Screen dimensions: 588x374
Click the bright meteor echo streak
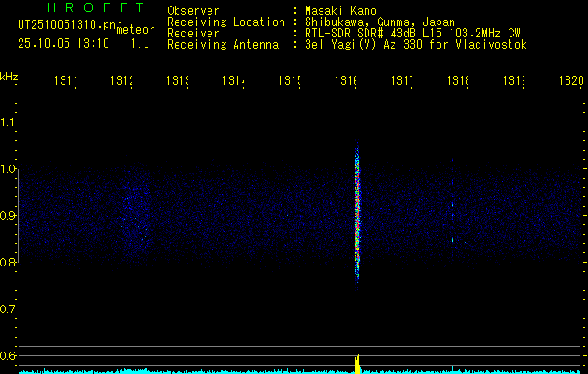point(357,215)
